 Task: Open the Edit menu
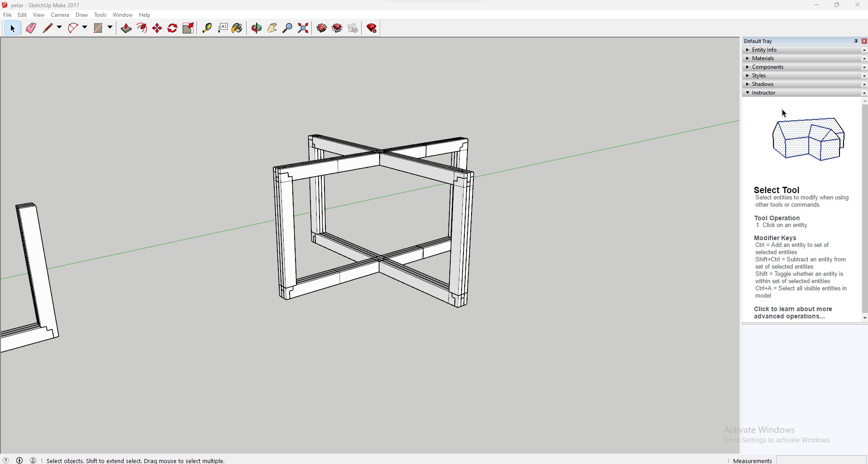pyautogui.click(x=22, y=15)
